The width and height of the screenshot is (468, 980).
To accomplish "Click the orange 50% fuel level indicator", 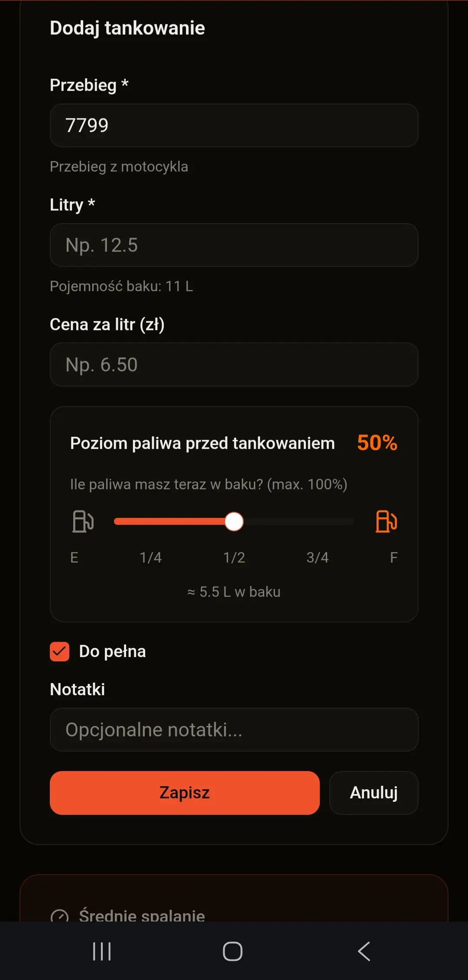I will 377,443.
